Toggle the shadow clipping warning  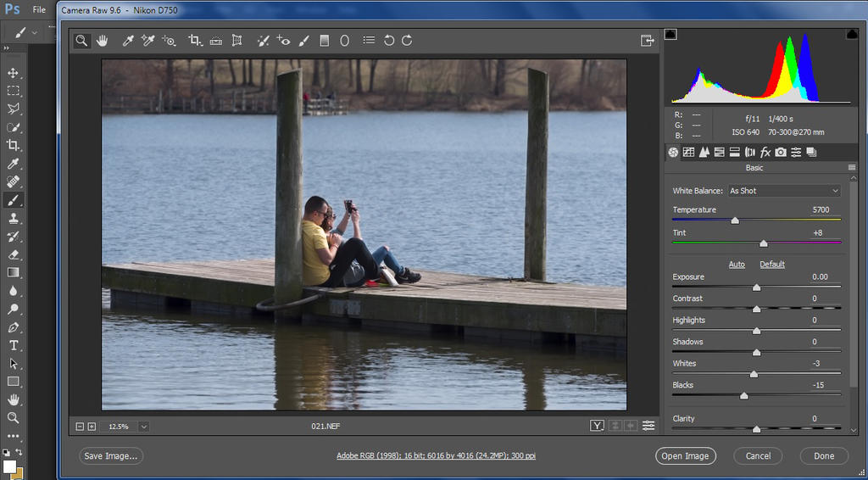pyautogui.click(x=670, y=35)
